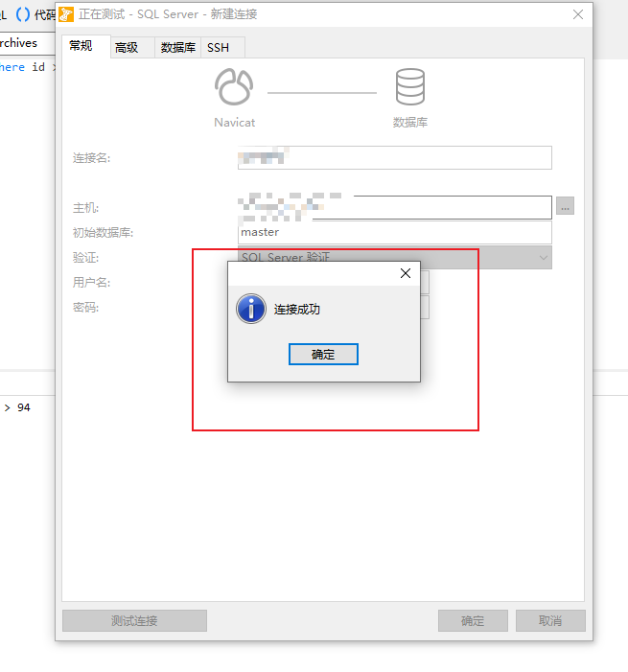Close the 连接成功 message box with X
This screenshot has width=628, height=672.
click(406, 273)
